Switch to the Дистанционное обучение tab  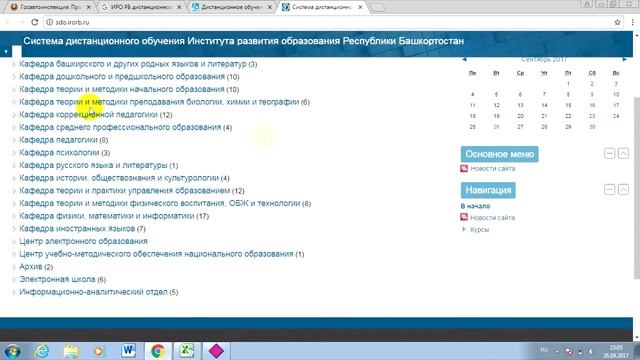(231, 7)
